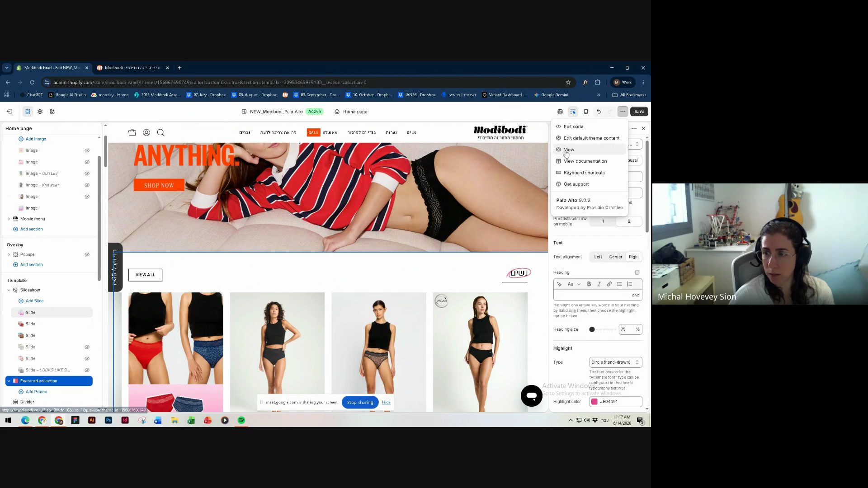
Task: Select Get support menu item
Action: 590,184
